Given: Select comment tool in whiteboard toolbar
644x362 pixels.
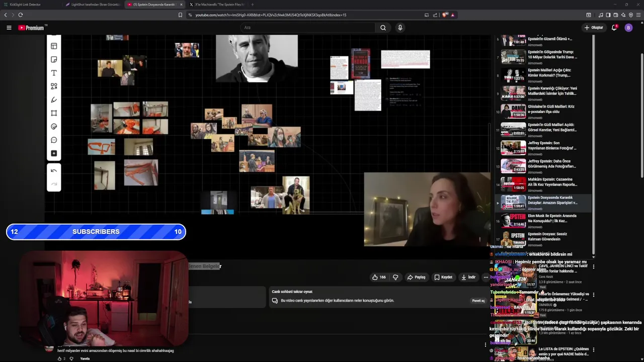Looking at the screenshot, I should pos(54,140).
